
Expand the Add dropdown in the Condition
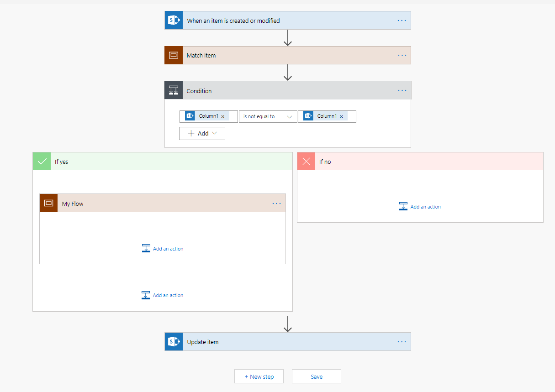coord(202,133)
